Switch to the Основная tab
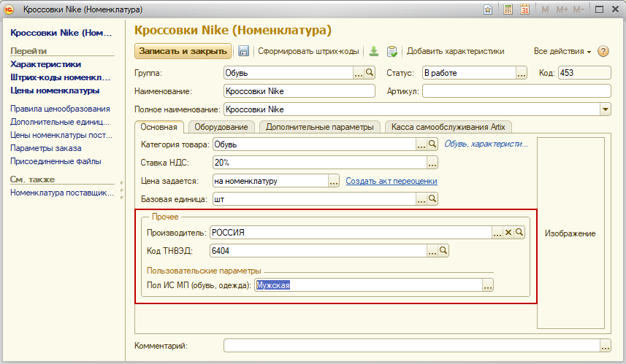 point(159,127)
